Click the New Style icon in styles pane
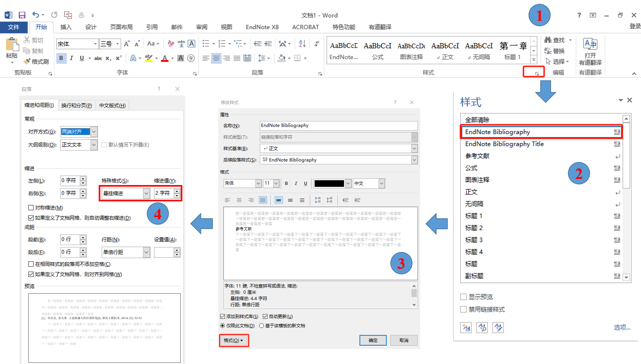641x364 pixels. click(x=466, y=327)
